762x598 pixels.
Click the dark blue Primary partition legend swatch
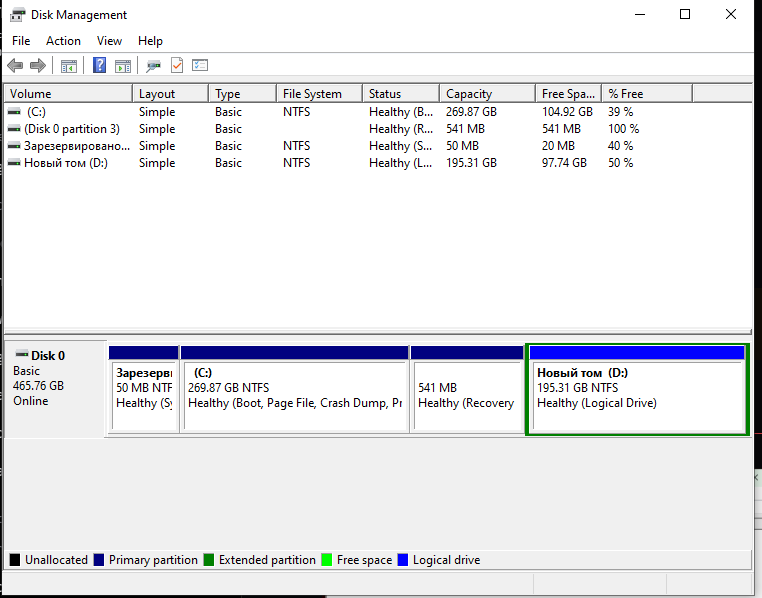tap(99, 560)
